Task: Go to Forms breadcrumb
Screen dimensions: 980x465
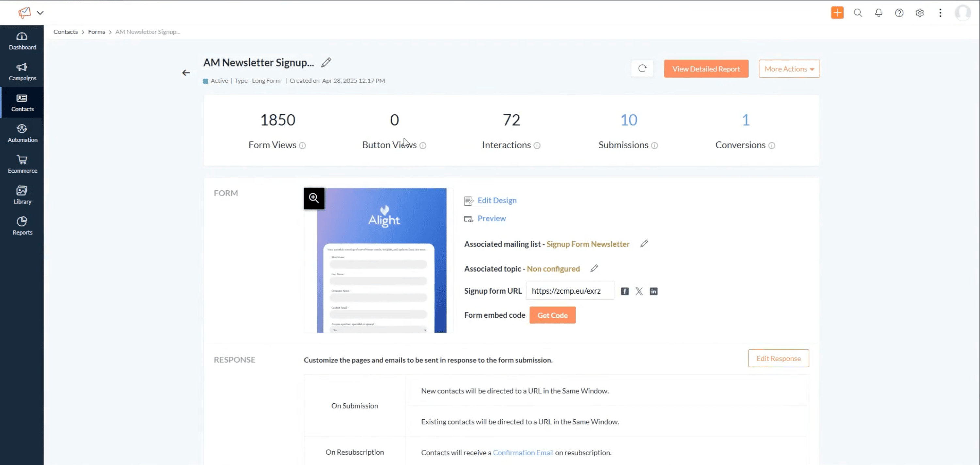Action: [97, 32]
